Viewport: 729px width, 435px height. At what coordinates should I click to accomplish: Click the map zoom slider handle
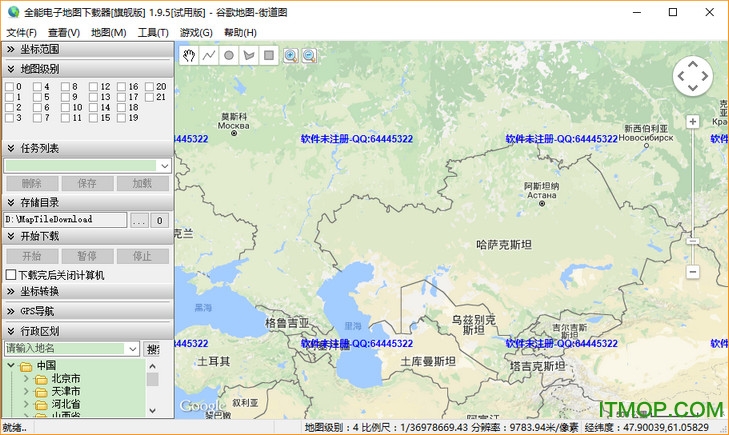(x=693, y=241)
